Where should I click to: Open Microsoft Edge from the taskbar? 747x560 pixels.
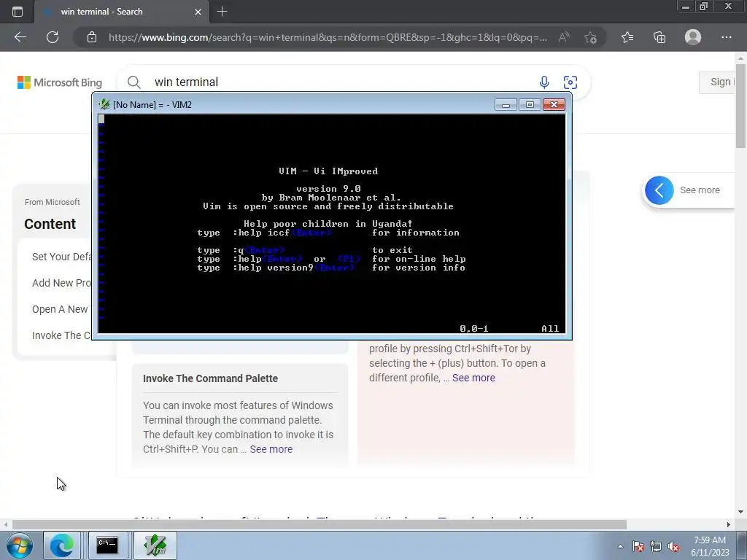[x=62, y=545]
